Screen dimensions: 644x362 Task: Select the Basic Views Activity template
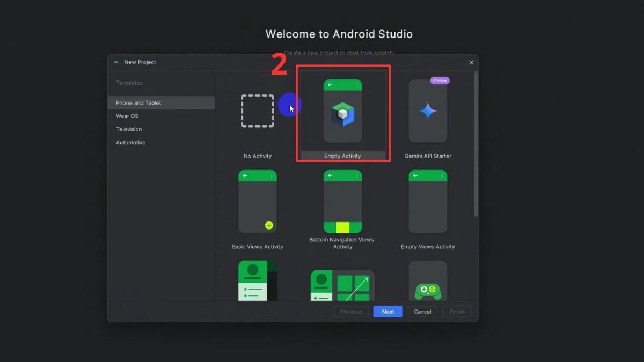[258, 202]
